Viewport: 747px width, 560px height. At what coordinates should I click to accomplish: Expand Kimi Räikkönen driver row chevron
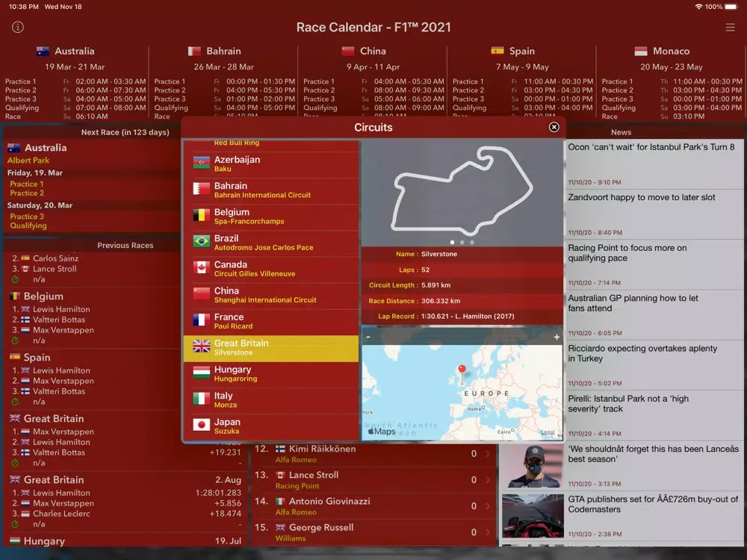pyautogui.click(x=487, y=454)
